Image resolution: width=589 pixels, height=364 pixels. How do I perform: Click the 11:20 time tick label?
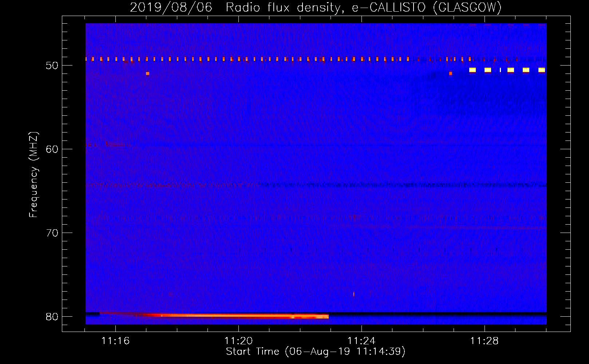pos(238,341)
